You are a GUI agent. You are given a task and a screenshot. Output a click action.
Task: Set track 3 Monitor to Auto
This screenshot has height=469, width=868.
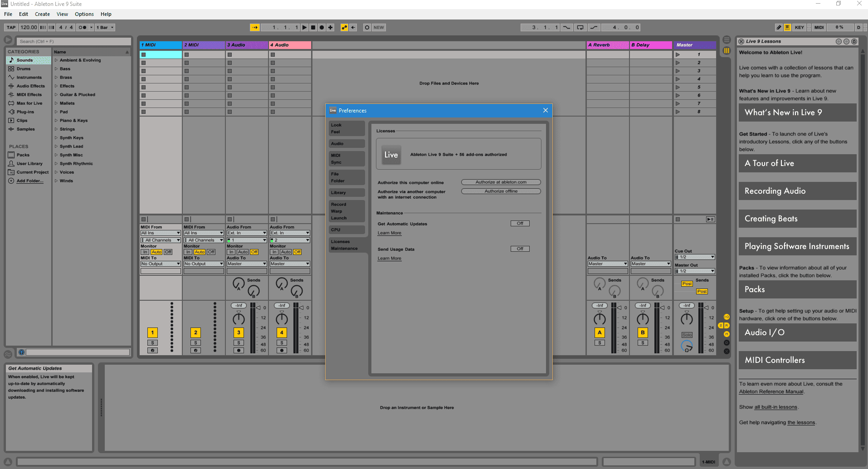(x=243, y=252)
